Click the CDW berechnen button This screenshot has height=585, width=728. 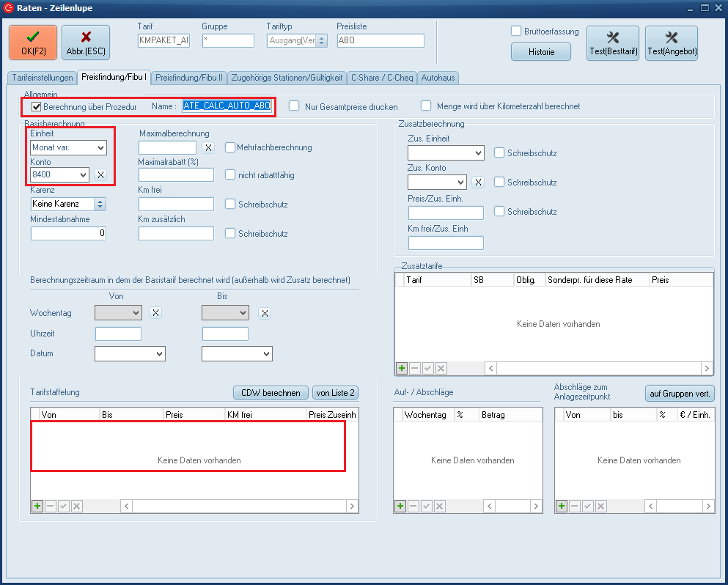(270, 393)
